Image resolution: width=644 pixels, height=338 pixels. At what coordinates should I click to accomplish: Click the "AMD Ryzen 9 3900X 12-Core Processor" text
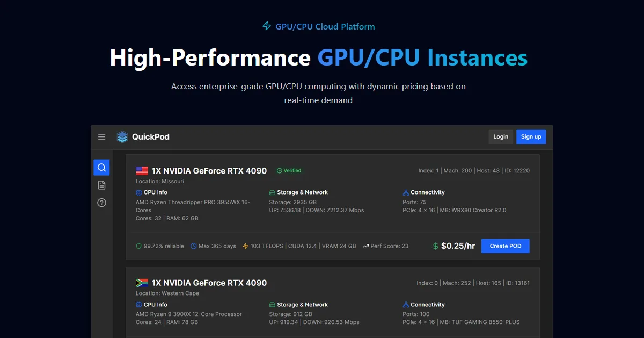pyautogui.click(x=189, y=314)
